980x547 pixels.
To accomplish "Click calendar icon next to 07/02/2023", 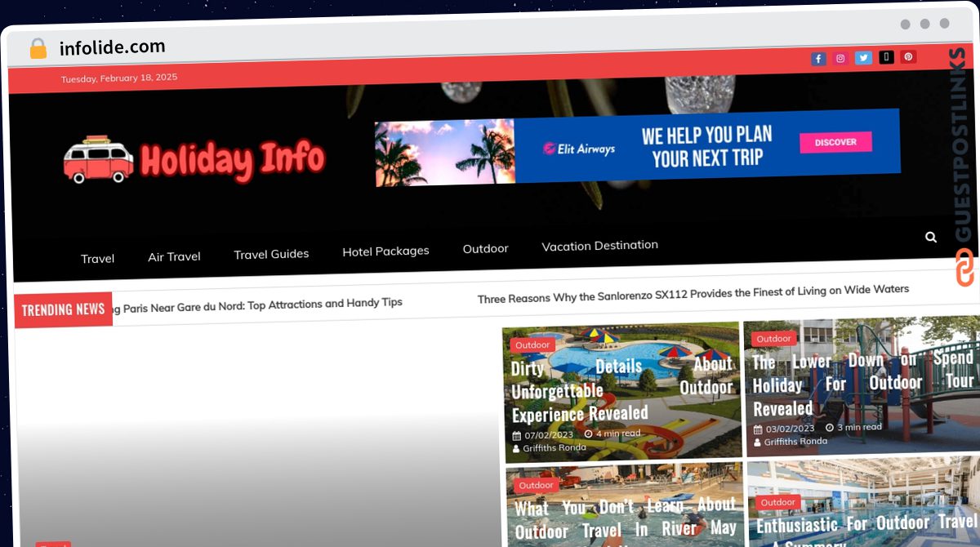I will (516, 436).
